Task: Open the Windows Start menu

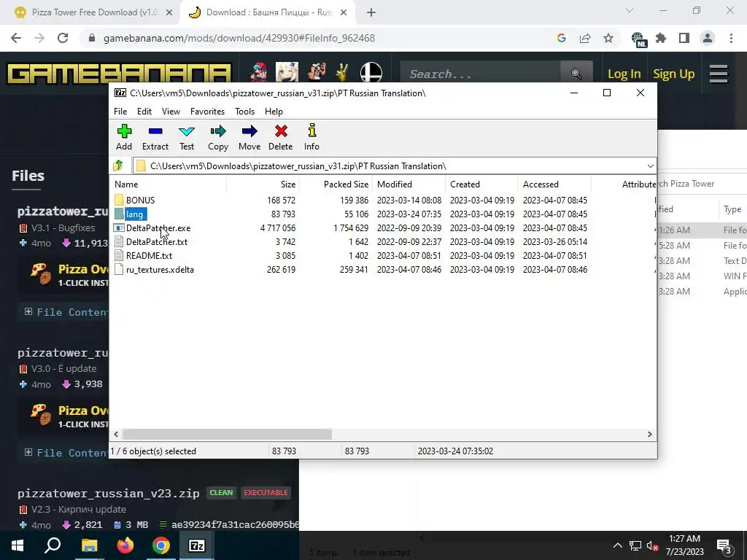Action: click(18, 545)
